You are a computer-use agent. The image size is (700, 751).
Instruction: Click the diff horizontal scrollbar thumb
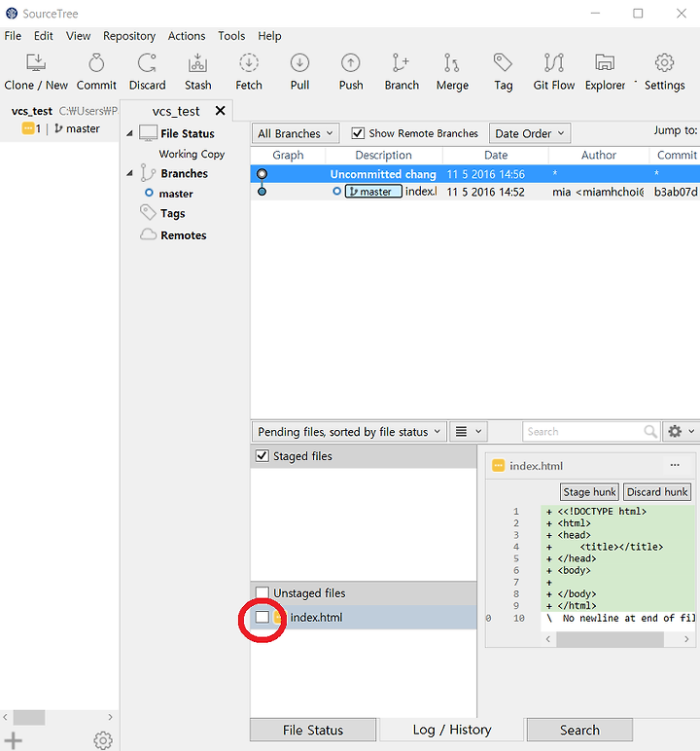(610, 639)
